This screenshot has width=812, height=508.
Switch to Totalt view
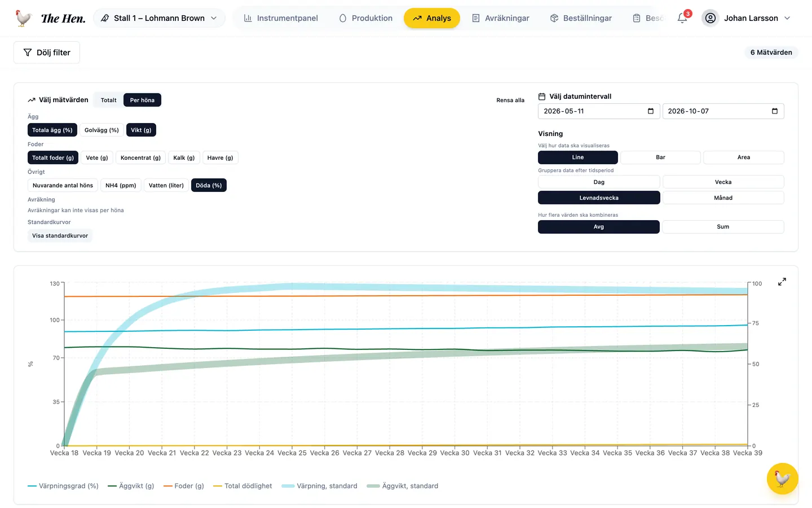[109, 100]
